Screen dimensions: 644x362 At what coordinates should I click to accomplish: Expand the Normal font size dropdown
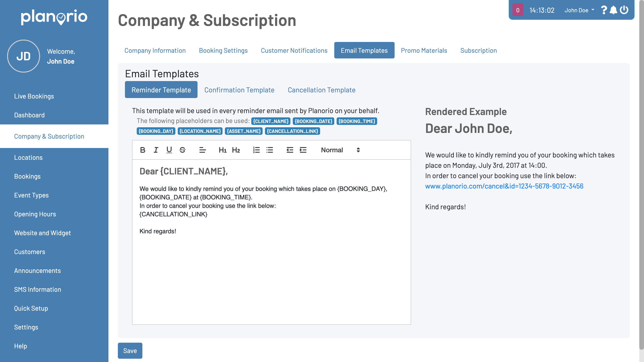click(340, 150)
